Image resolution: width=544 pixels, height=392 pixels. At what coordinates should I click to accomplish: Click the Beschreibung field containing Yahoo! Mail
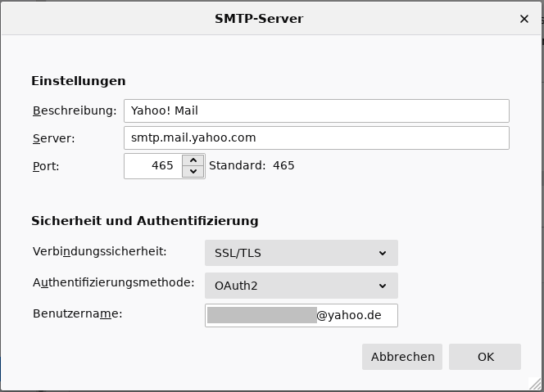pos(316,111)
